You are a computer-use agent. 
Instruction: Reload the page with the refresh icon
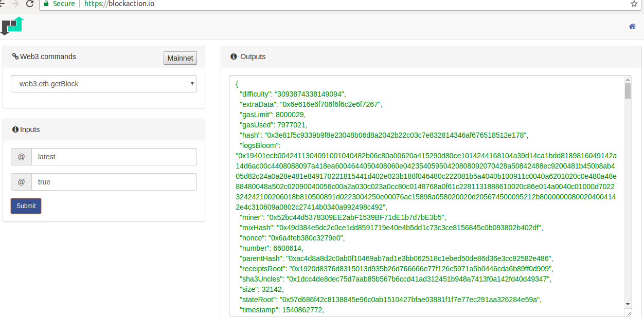click(30, 4)
